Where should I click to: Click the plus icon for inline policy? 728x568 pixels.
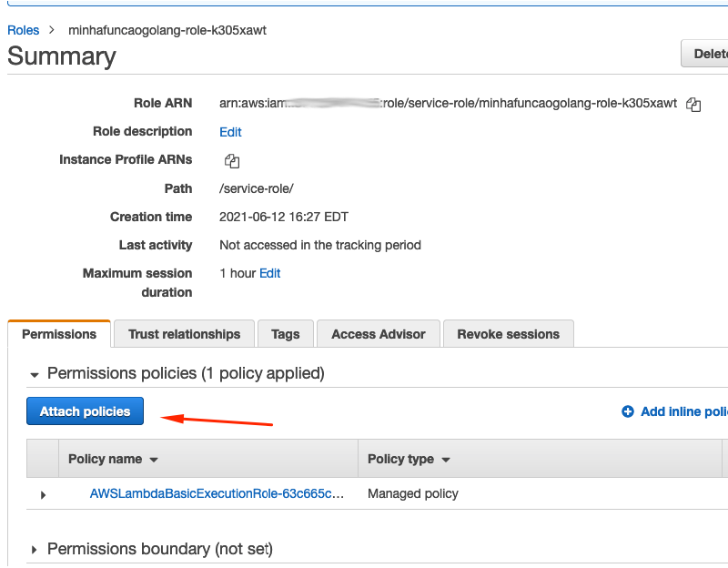click(627, 411)
